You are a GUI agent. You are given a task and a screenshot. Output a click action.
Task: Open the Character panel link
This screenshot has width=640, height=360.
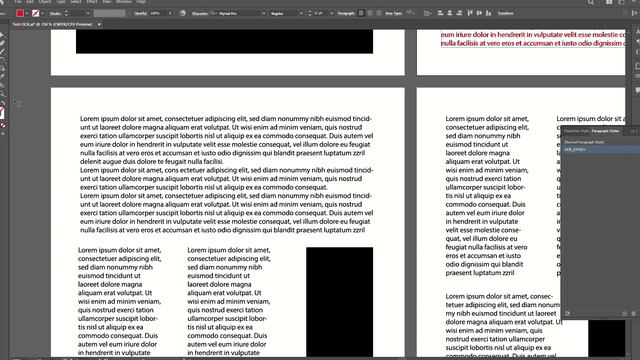coord(200,13)
